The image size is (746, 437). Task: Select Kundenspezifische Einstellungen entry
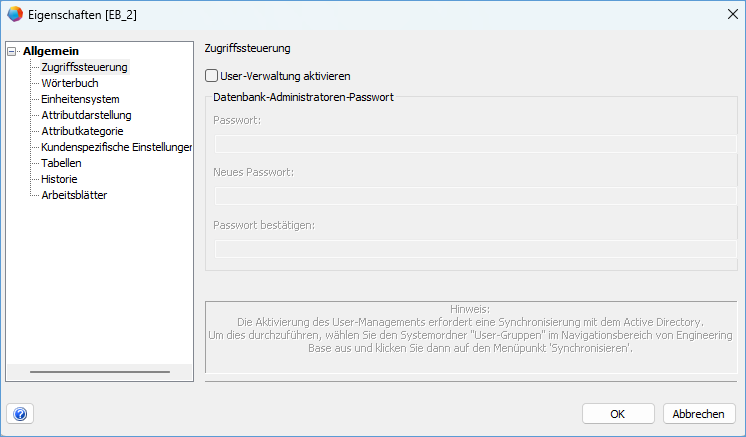coord(116,147)
